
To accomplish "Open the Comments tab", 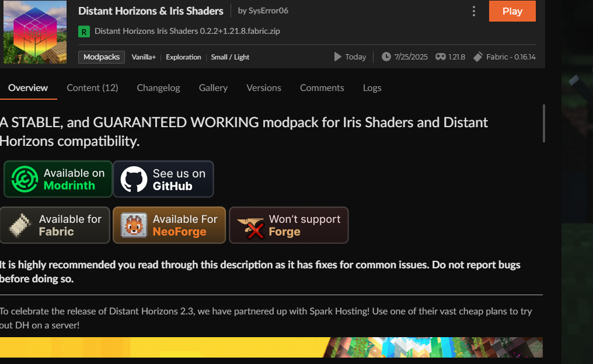I will tap(322, 87).
